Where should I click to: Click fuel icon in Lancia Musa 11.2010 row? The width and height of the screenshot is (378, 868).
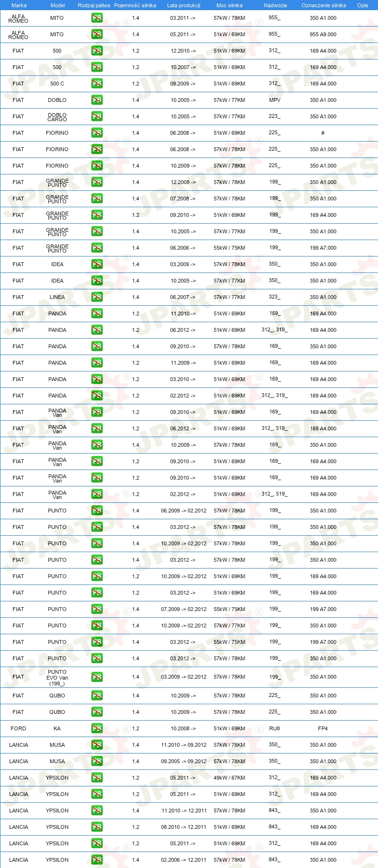[x=97, y=745]
